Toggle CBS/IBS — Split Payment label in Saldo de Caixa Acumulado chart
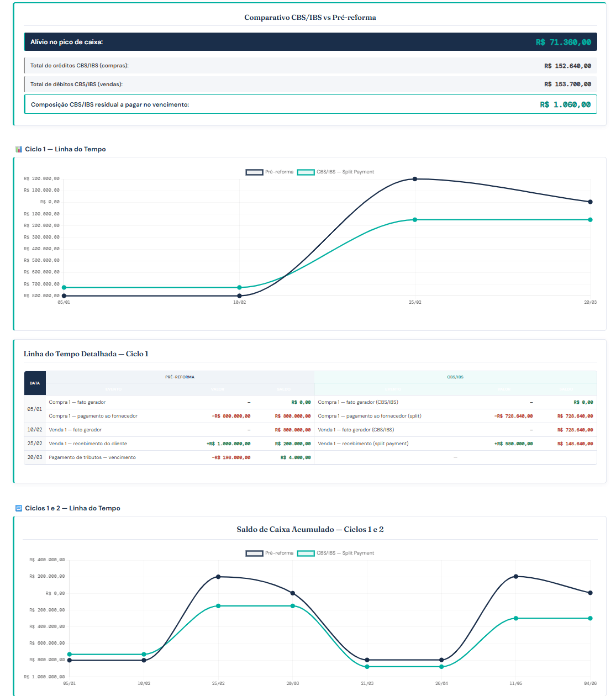 (345, 553)
